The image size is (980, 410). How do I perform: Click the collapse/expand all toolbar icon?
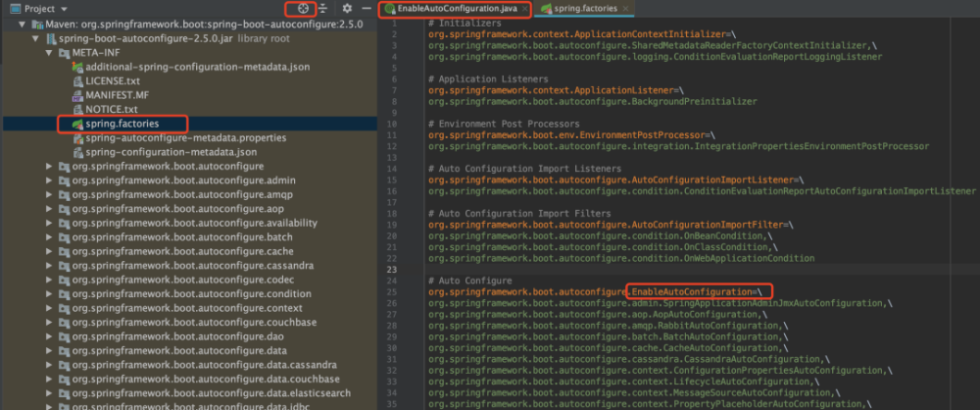(x=322, y=9)
